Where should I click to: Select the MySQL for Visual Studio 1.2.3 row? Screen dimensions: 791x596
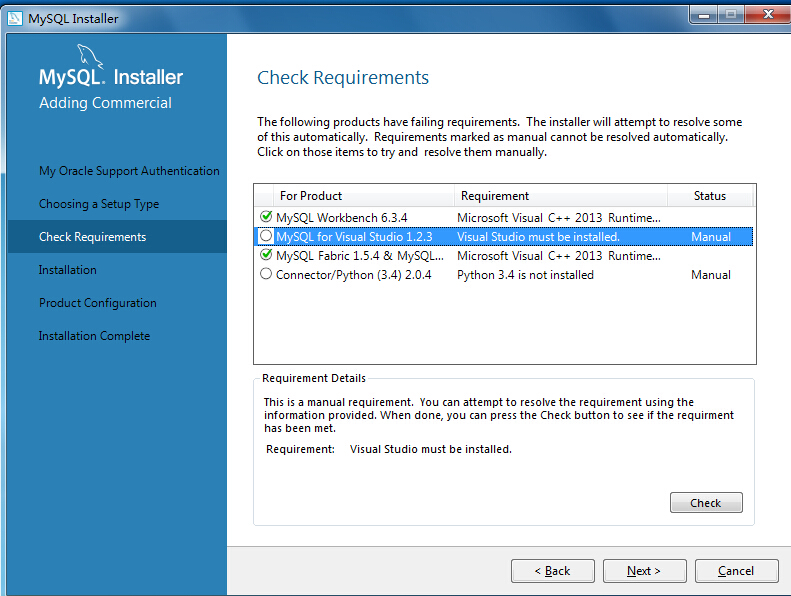point(503,237)
